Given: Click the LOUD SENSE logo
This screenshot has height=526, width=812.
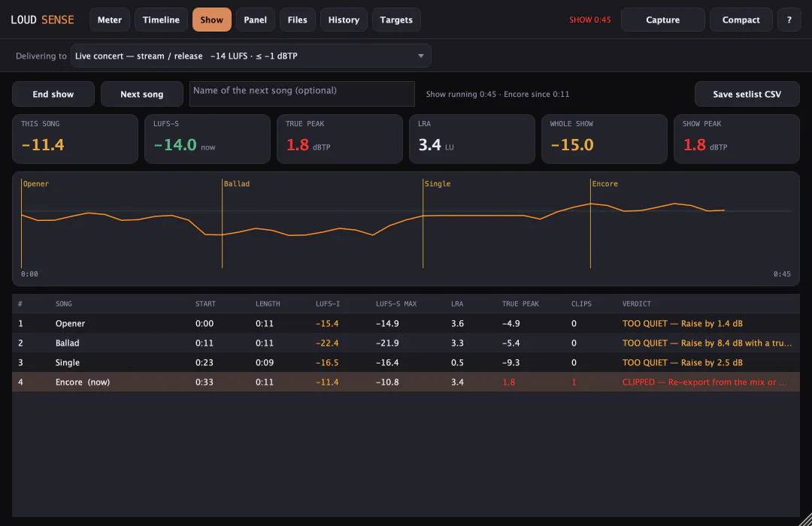Looking at the screenshot, I should [42, 20].
